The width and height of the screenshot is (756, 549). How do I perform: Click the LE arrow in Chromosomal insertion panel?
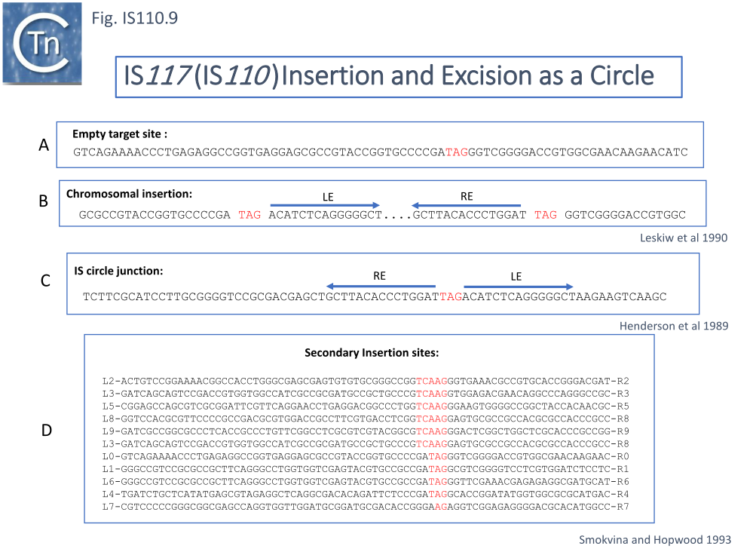(325, 205)
